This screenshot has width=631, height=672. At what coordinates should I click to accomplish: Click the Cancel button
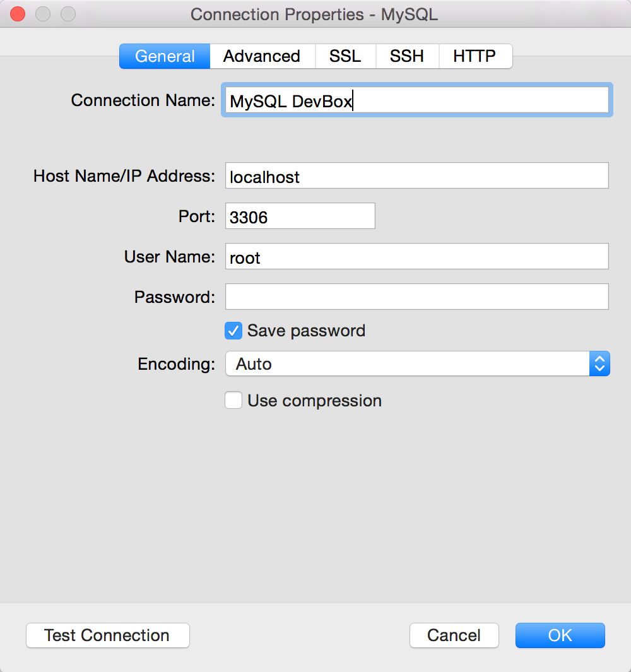(454, 635)
